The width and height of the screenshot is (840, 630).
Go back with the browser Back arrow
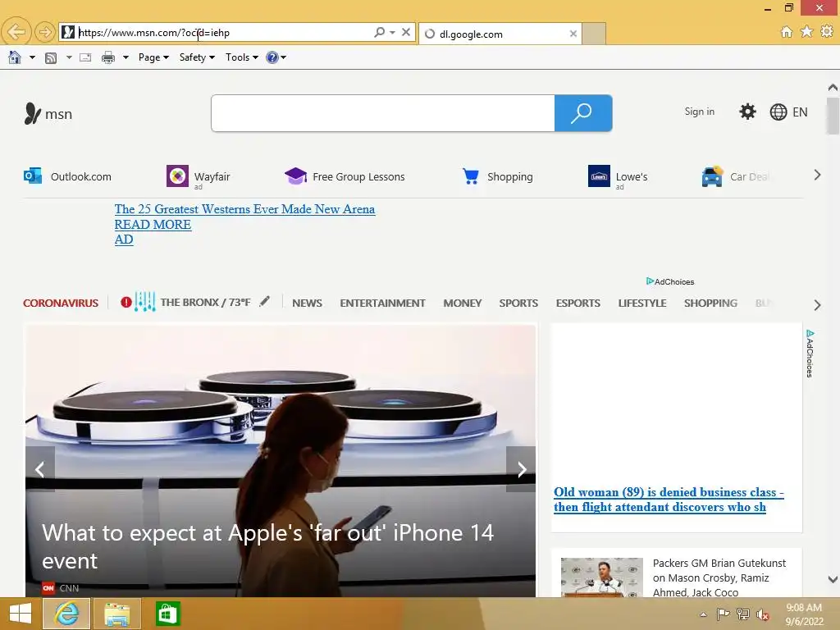16,32
